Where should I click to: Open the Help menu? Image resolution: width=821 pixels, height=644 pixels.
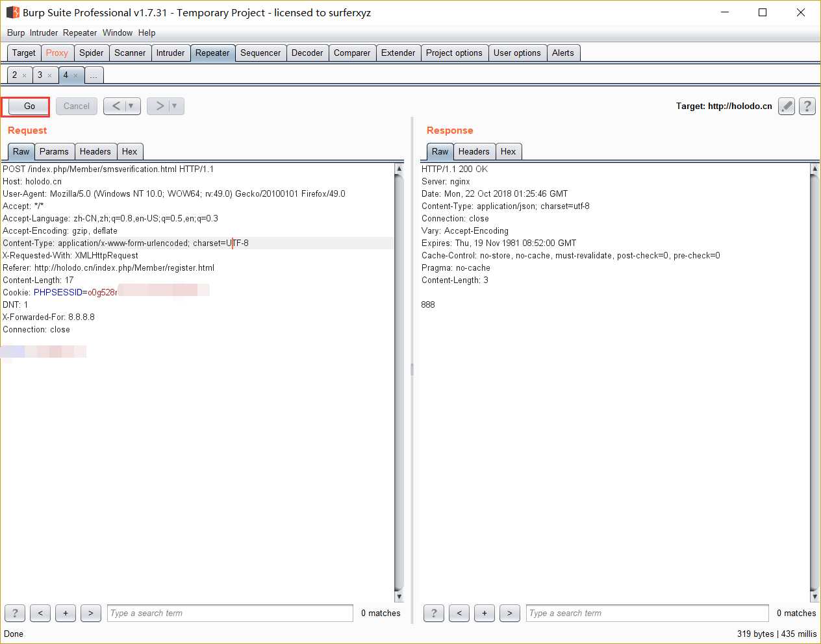click(147, 32)
